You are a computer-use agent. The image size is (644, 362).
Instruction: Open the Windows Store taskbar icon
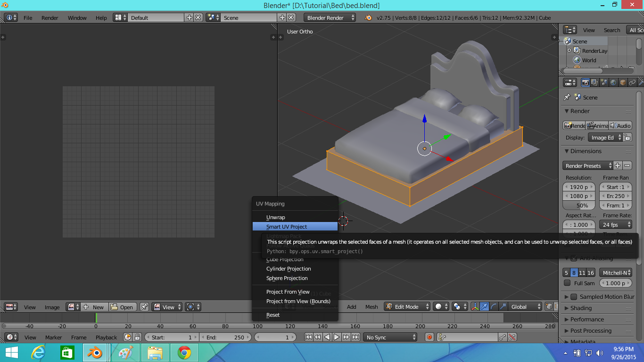67,352
